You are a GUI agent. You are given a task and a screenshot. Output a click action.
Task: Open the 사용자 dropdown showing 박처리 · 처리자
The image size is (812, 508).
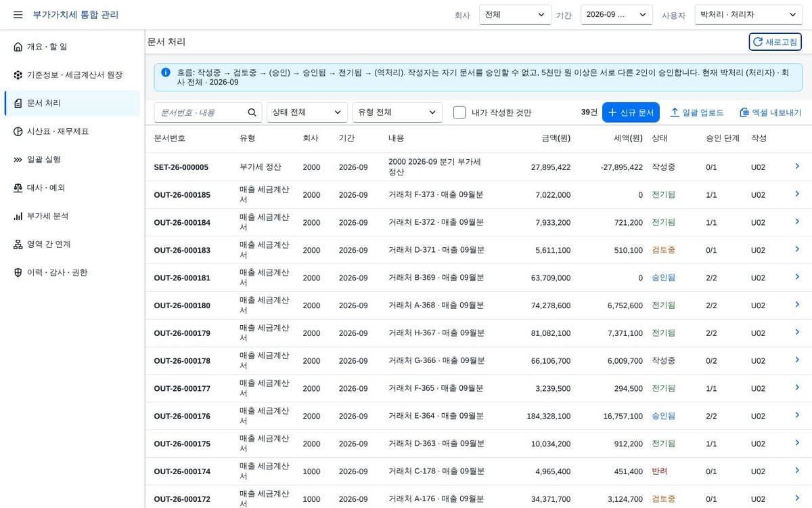(748, 14)
